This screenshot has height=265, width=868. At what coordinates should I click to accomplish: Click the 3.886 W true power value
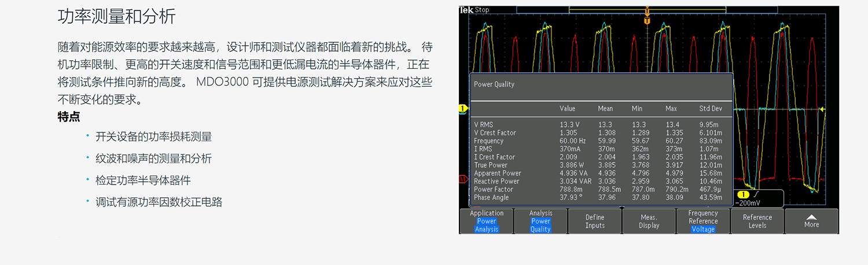point(572,165)
